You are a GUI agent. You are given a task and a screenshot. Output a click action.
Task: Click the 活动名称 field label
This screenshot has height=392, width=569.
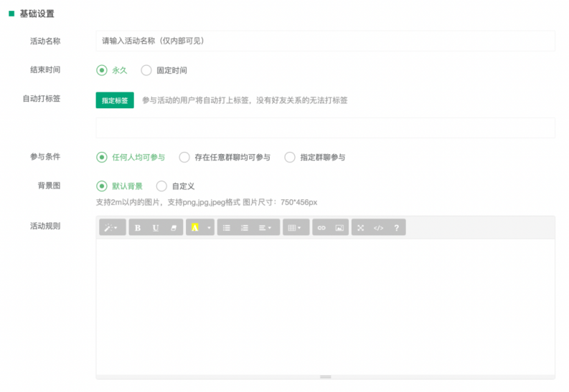[45, 41]
